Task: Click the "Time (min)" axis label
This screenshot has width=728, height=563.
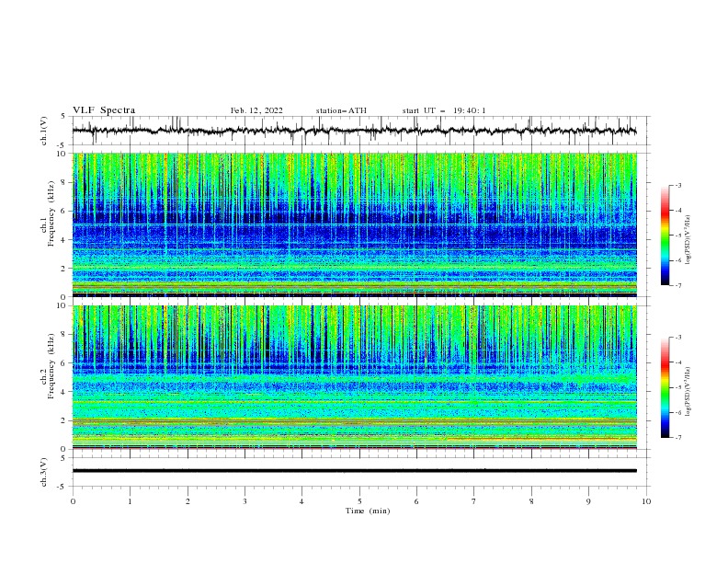Action: [x=368, y=511]
